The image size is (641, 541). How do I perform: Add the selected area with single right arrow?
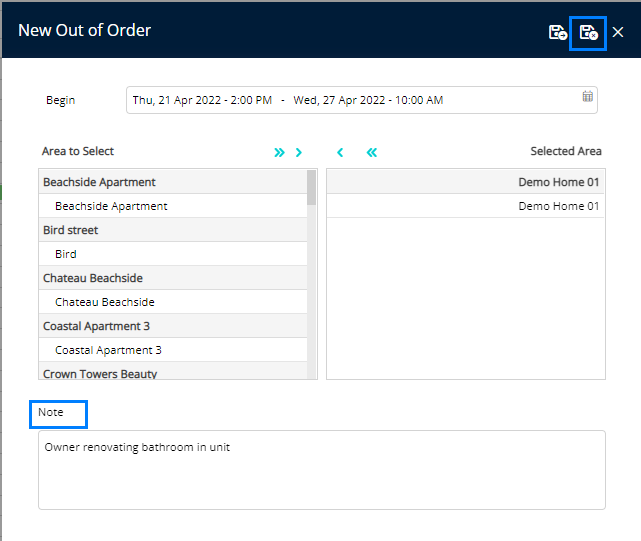[298, 152]
